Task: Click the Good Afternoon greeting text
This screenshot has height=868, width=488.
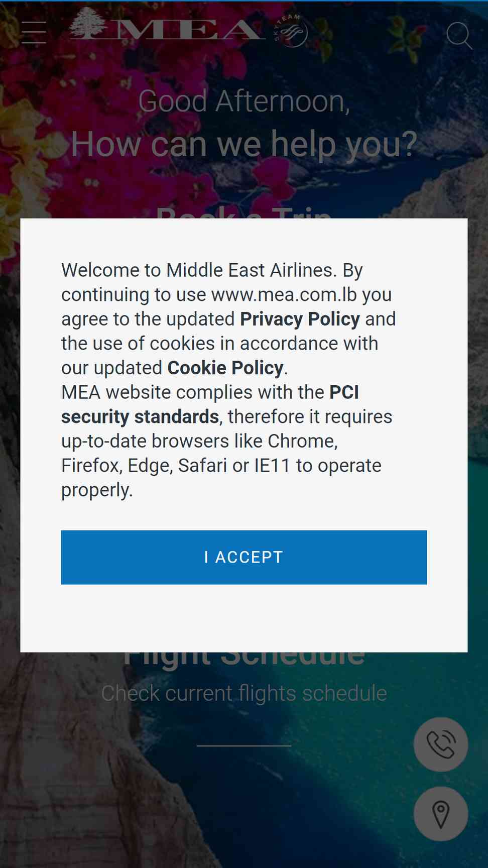Action: (244, 101)
